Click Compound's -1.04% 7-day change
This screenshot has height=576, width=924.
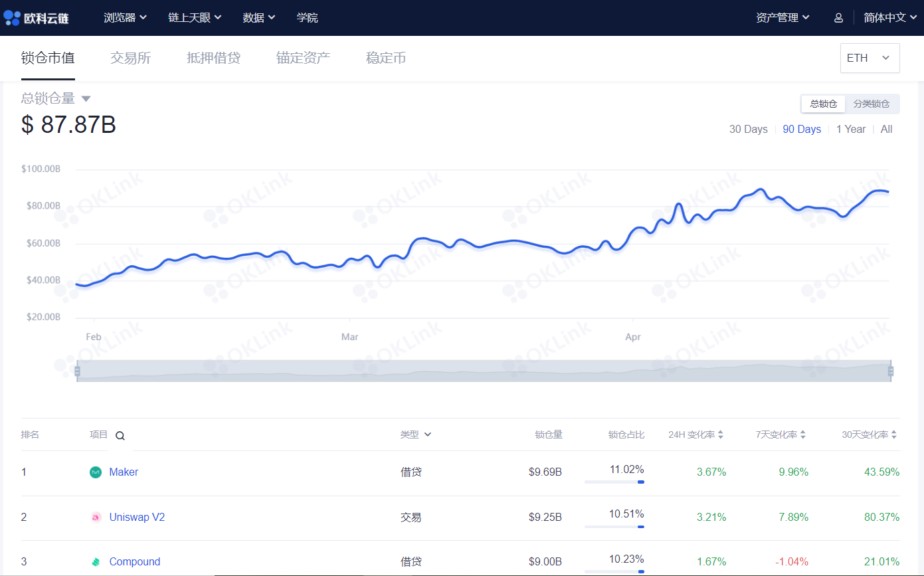click(793, 562)
